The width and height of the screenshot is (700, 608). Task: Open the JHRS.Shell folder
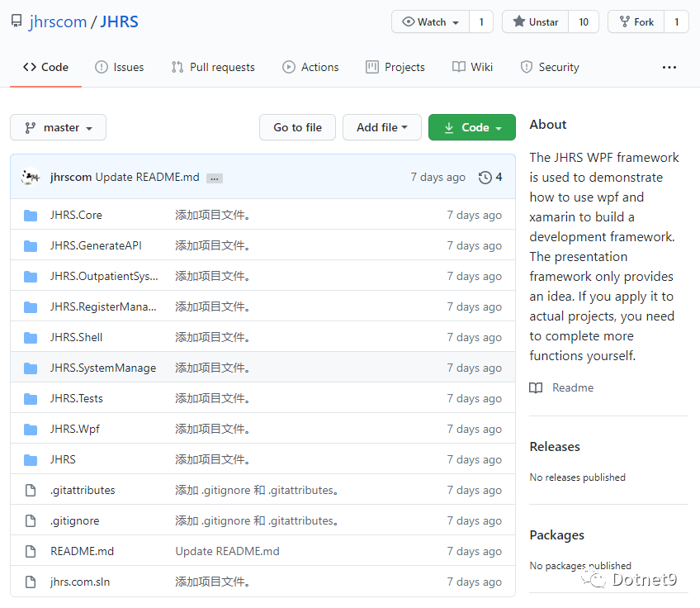pyautogui.click(x=76, y=337)
